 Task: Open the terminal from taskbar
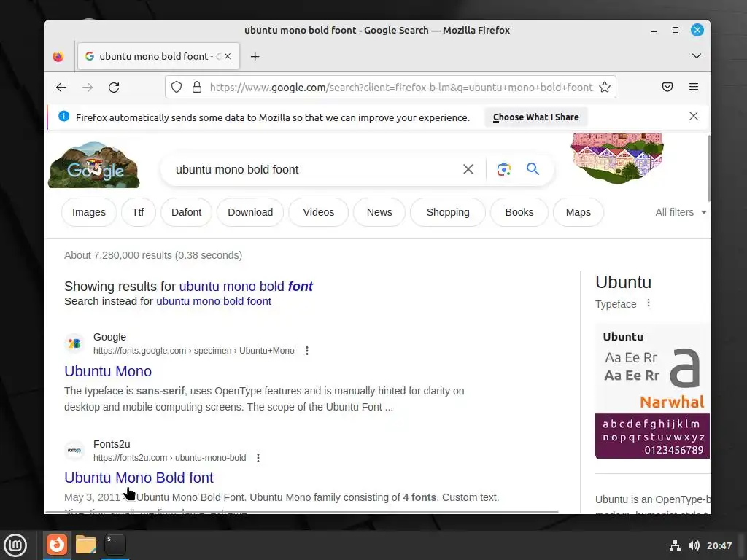(115, 544)
